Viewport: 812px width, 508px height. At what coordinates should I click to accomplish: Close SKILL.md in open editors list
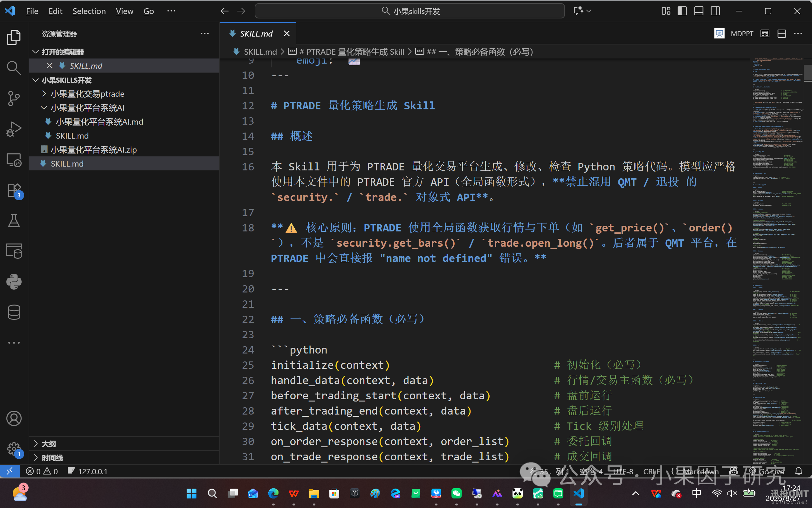click(x=49, y=65)
